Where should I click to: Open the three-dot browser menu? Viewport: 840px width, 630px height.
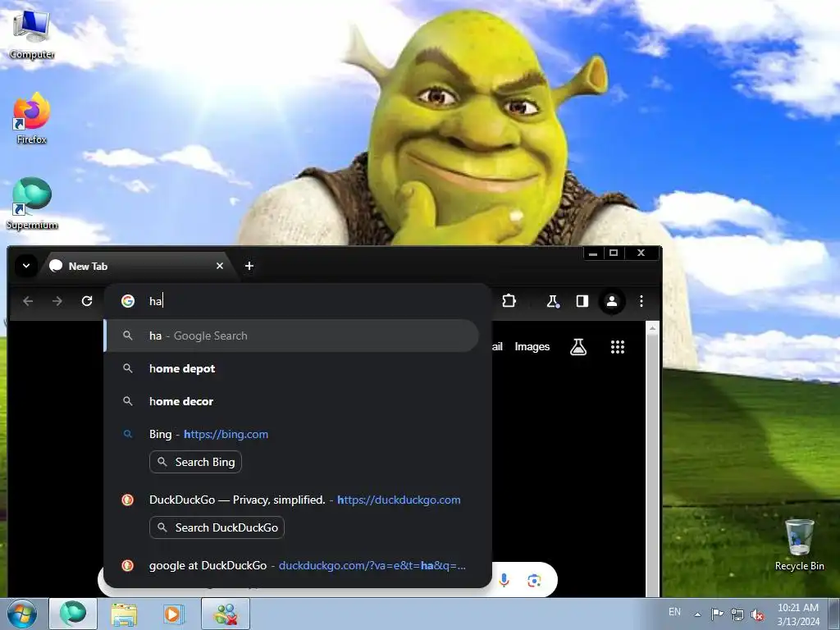[x=641, y=301]
